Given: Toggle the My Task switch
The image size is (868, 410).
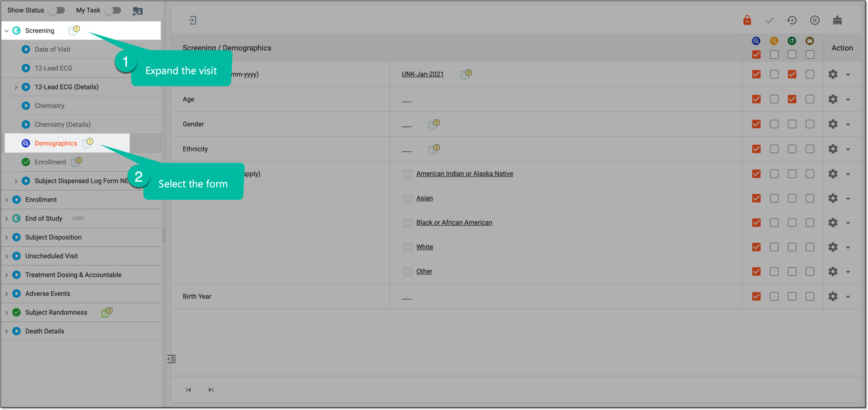Looking at the screenshot, I should point(113,10).
